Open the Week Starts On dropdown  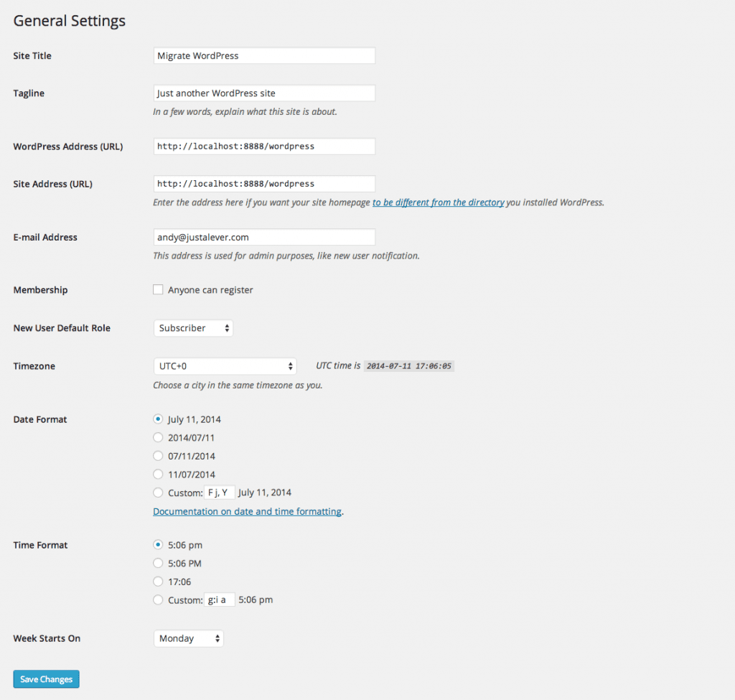188,638
